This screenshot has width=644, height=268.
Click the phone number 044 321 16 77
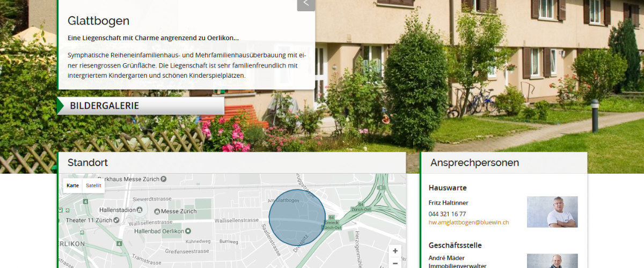(447, 214)
